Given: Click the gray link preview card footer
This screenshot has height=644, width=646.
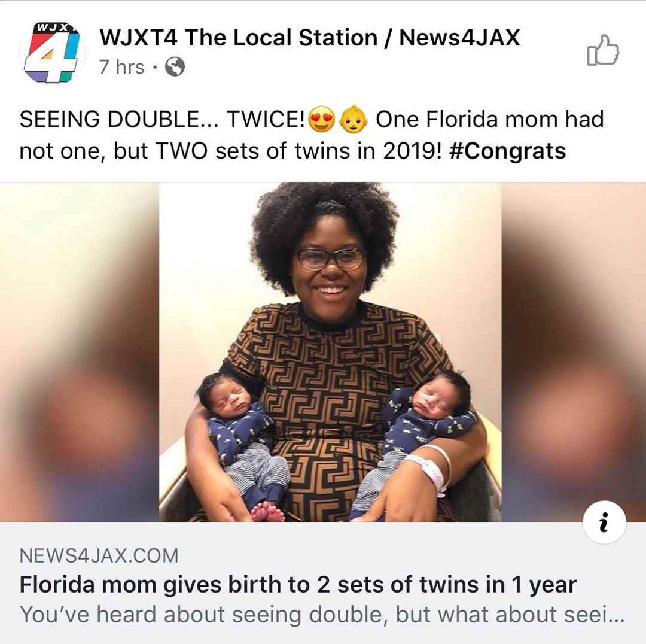Looking at the screenshot, I should point(323,583).
